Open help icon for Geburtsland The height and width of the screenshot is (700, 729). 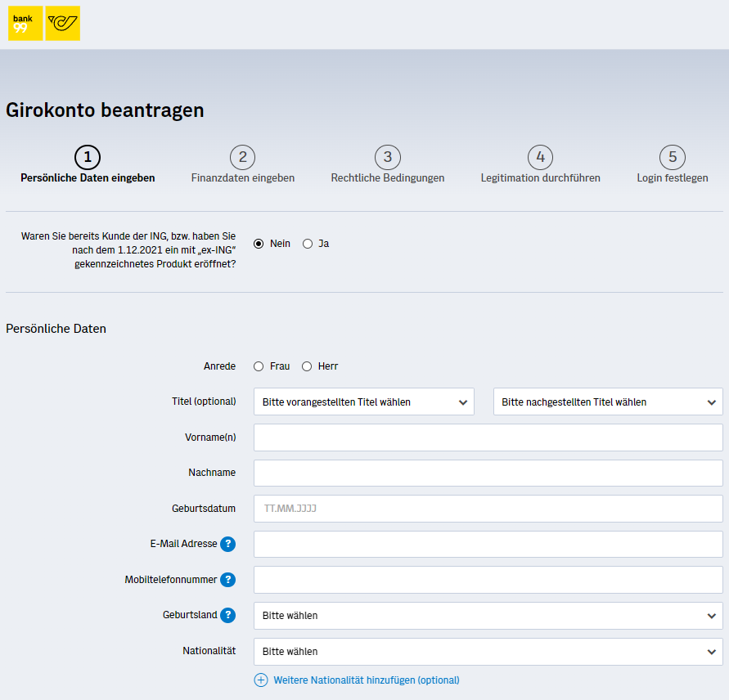pyautogui.click(x=227, y=615)
